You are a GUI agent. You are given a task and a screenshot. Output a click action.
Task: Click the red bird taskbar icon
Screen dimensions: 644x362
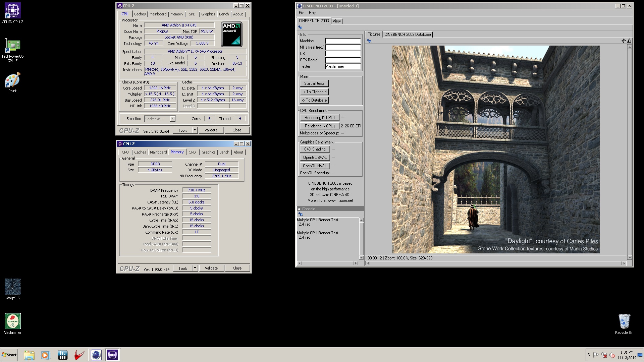point(79,355)
